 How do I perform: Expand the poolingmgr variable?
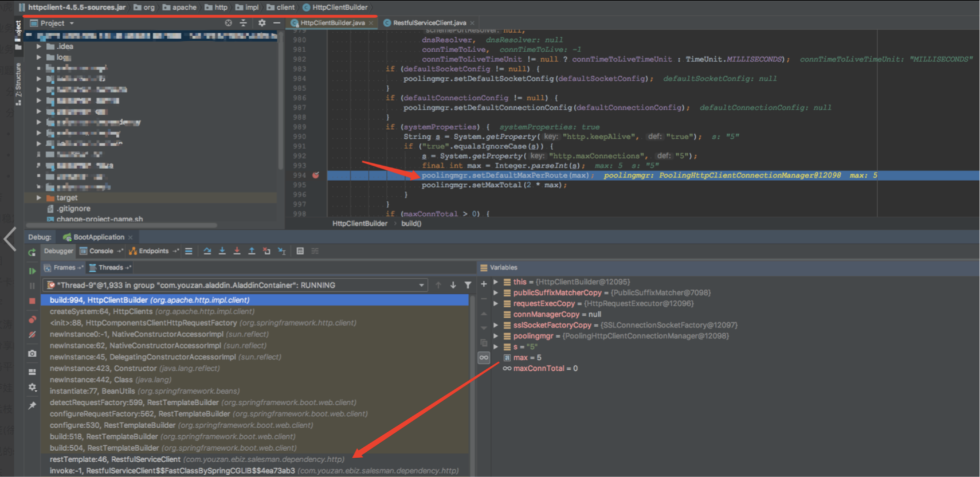(x=496, y=336)
